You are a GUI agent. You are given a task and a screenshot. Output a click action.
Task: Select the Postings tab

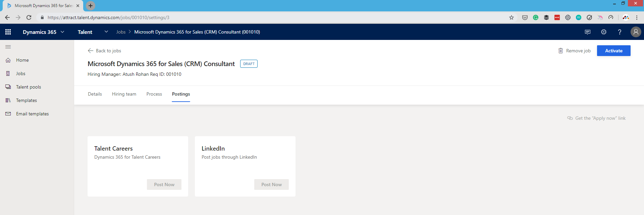[x=181, y=94]
